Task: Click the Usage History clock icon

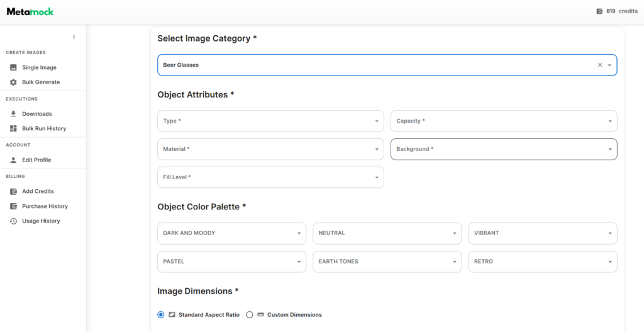Action: pyautogui.click(x=13, y=221)
